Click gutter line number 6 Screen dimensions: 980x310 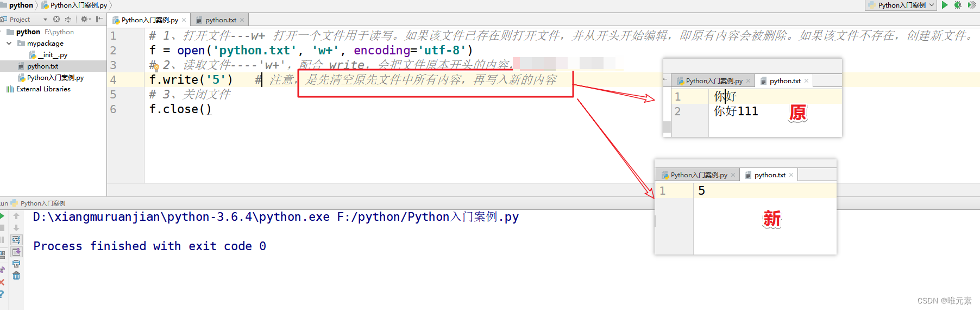(114, 109)
